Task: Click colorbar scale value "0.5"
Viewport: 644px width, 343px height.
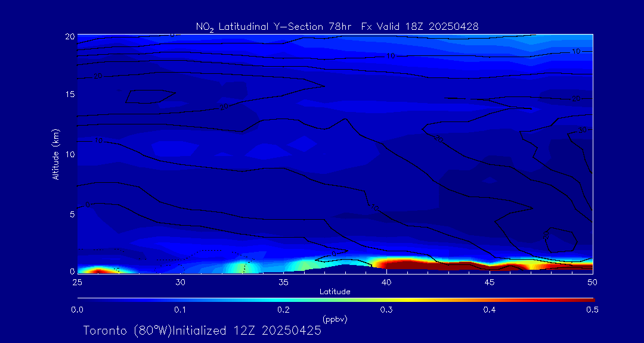Action: [x=593, y=310]
